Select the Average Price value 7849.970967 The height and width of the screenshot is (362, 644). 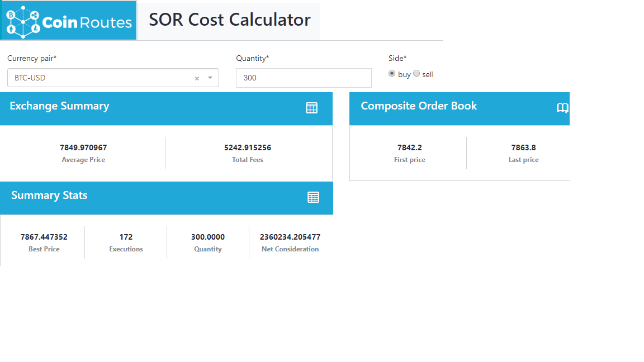pyautogui.click(x=83, y=147)
